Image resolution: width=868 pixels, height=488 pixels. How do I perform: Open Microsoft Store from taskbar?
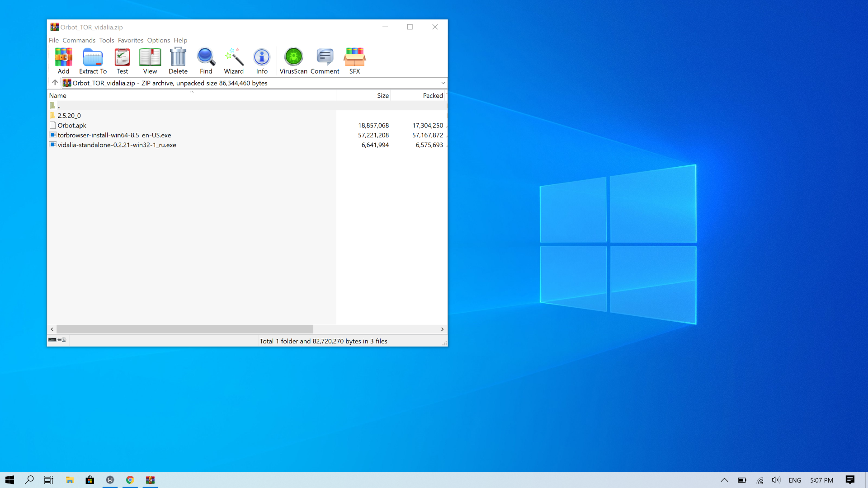[90, 480]
